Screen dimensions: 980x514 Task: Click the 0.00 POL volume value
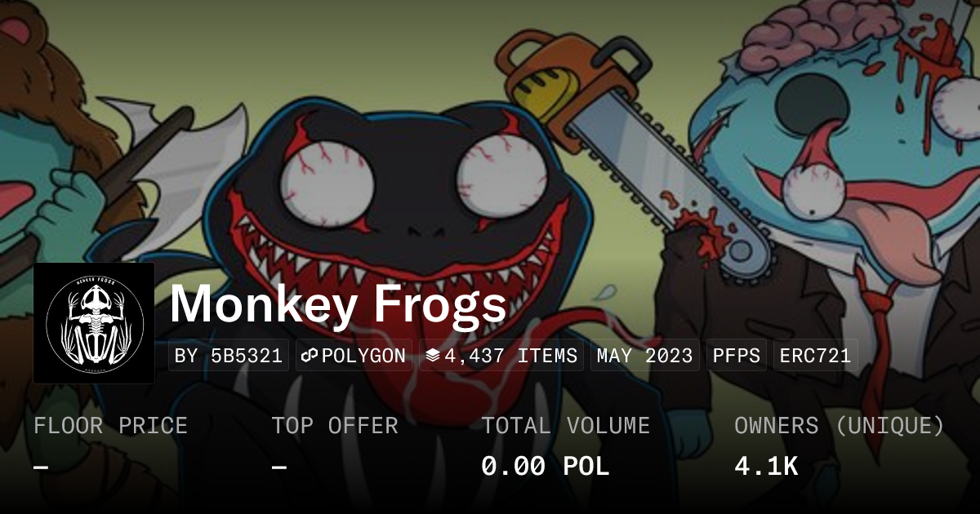(546, 467)
